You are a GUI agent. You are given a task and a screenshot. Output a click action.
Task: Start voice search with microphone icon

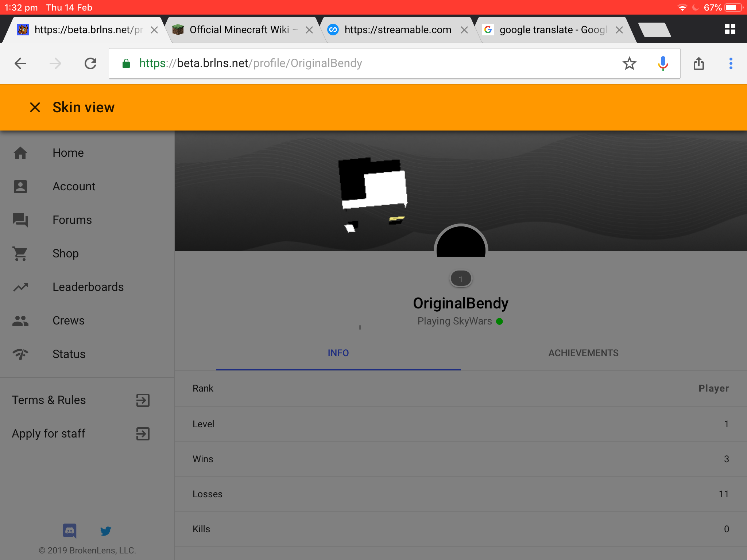[x=663, y=63]
